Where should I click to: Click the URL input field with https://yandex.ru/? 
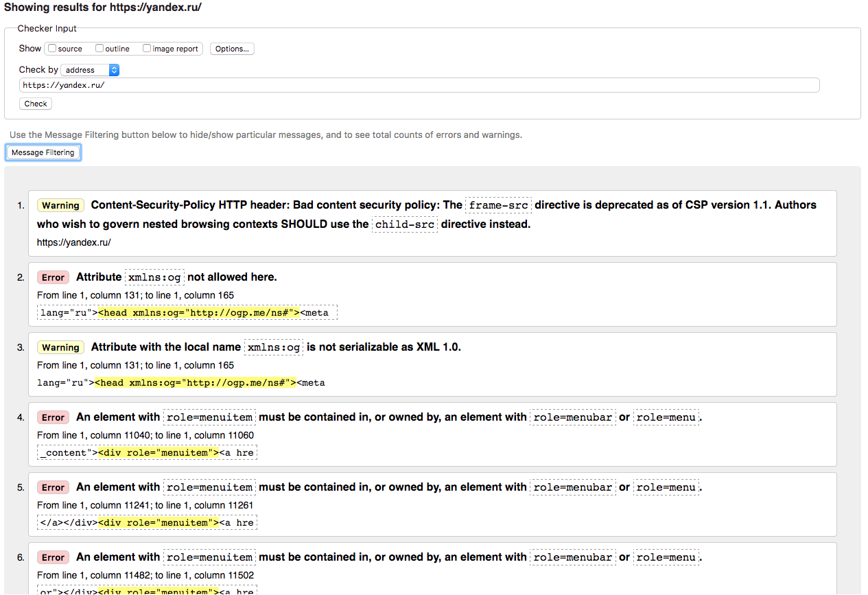pos(419,85)
